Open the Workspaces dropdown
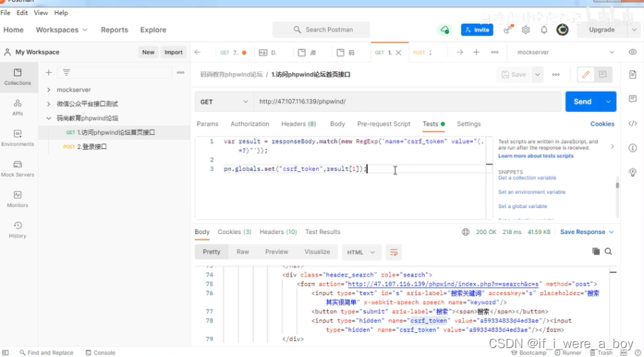The width and height of the screenshot is (644, 357). pos(61,30)
